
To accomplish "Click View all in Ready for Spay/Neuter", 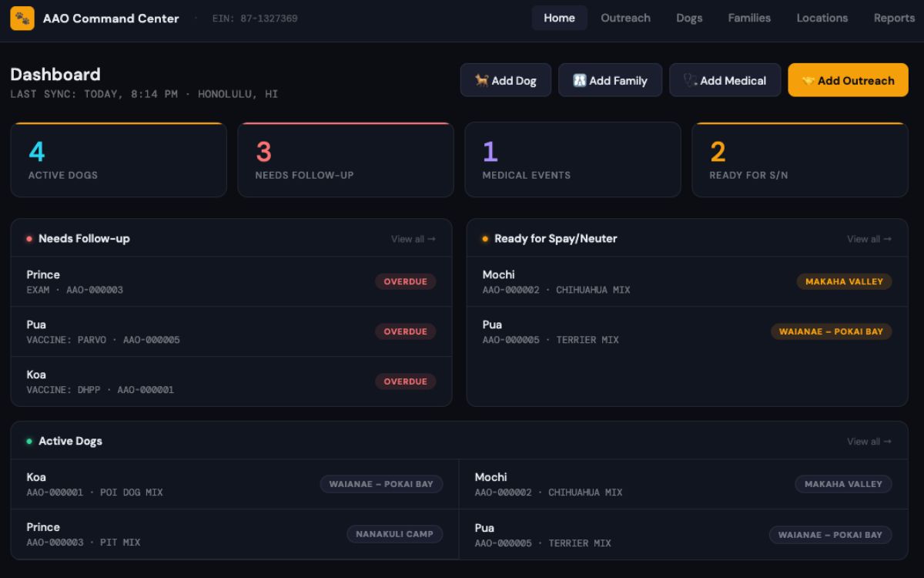I will (869, 239).
